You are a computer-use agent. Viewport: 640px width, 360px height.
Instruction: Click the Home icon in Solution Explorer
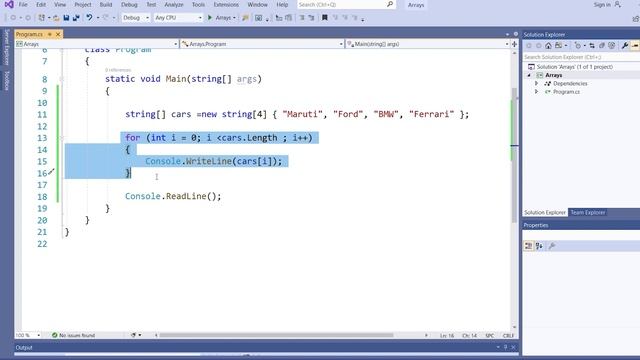[548, 46]
